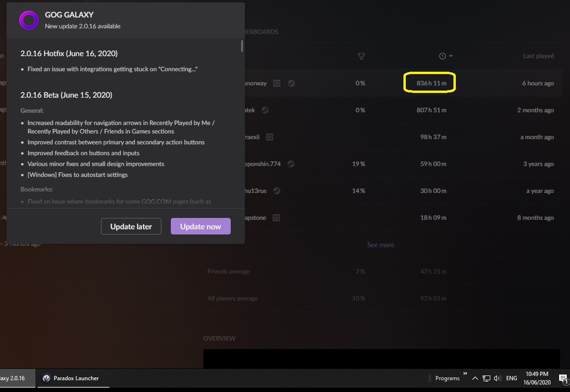Open the clock time-played sort dropdown
This screenshot has width=570, height=392.
(x=446, y=56)
